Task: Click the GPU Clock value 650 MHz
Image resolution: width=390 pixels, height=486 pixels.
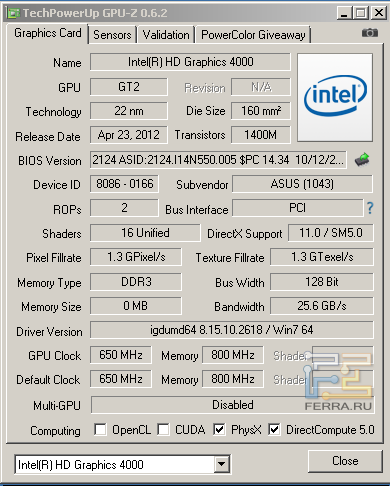Action: [x=121, y=355]
